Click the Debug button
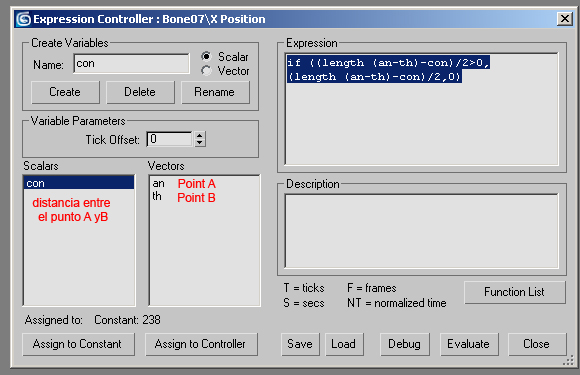 pos(405,344)
